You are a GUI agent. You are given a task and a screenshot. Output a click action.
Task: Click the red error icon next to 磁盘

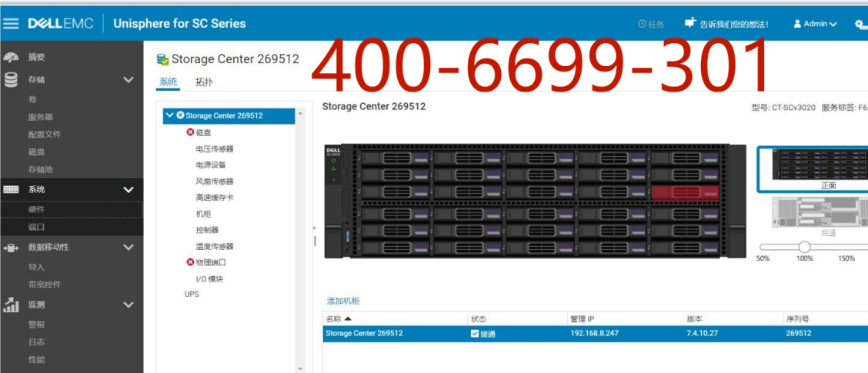(x=190, y=132)
